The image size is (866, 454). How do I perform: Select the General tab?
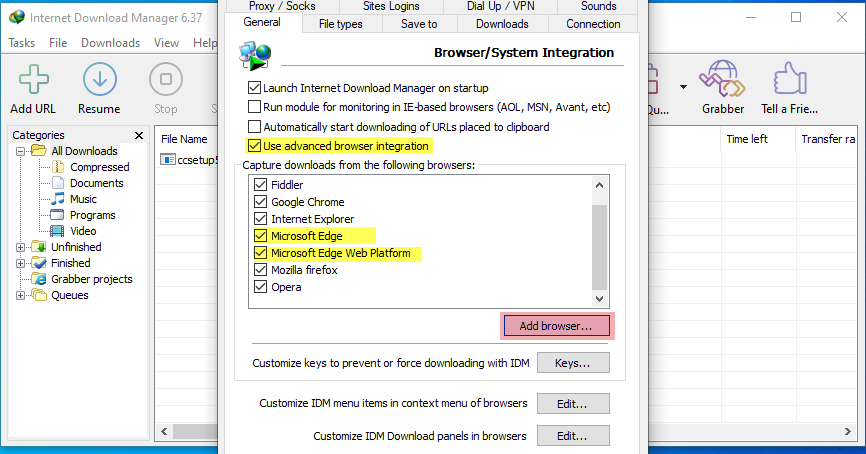(x=262, y=22)
